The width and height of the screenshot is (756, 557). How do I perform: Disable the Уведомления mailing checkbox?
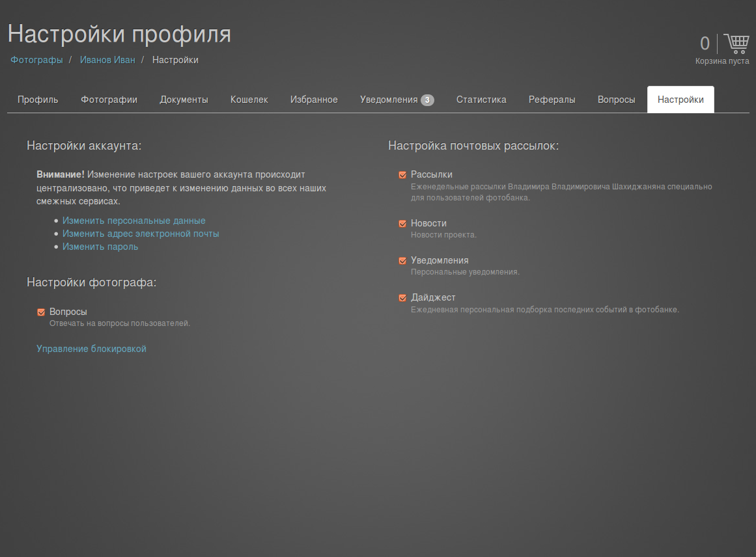coord(402,261)
